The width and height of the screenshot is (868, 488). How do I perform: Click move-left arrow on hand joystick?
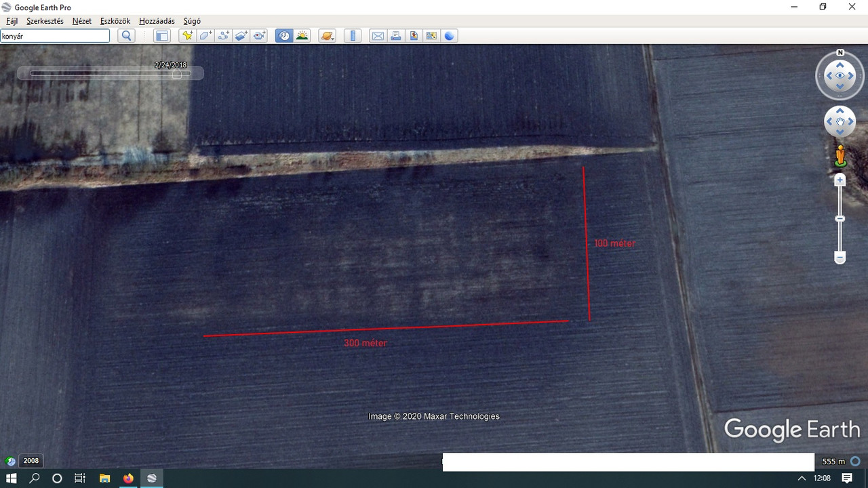point(829,122)
